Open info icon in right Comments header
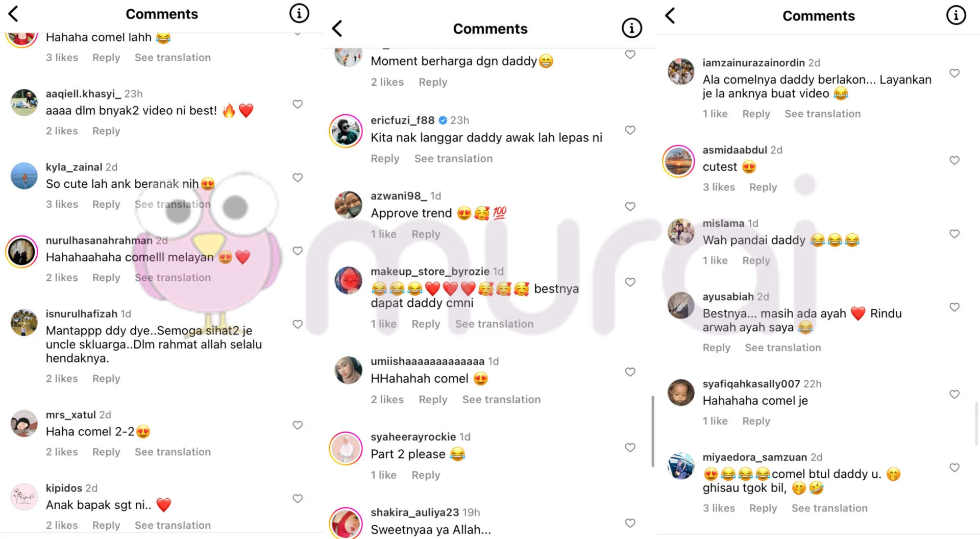Screen dimensions: 980x539 pyautogui.click(x=956, y=15)
